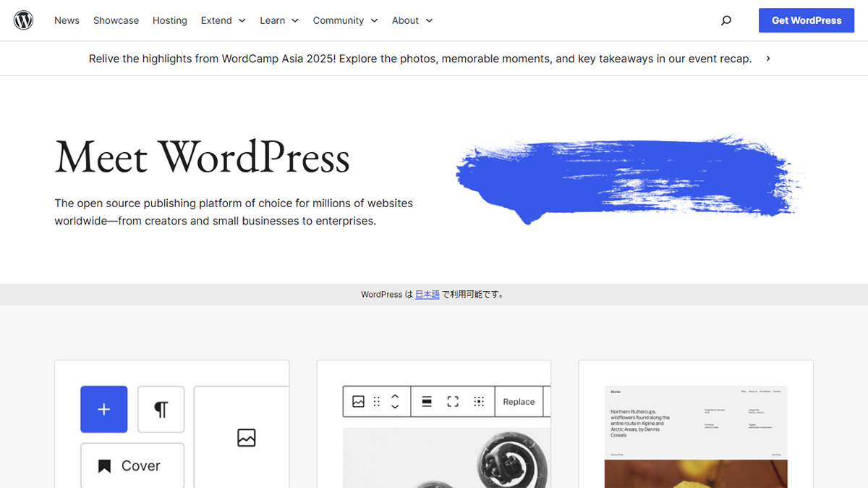The height and width of the screenshot is (488, 868).
Task: Click the align icon in block toolbar
Action: click(427, 401)
